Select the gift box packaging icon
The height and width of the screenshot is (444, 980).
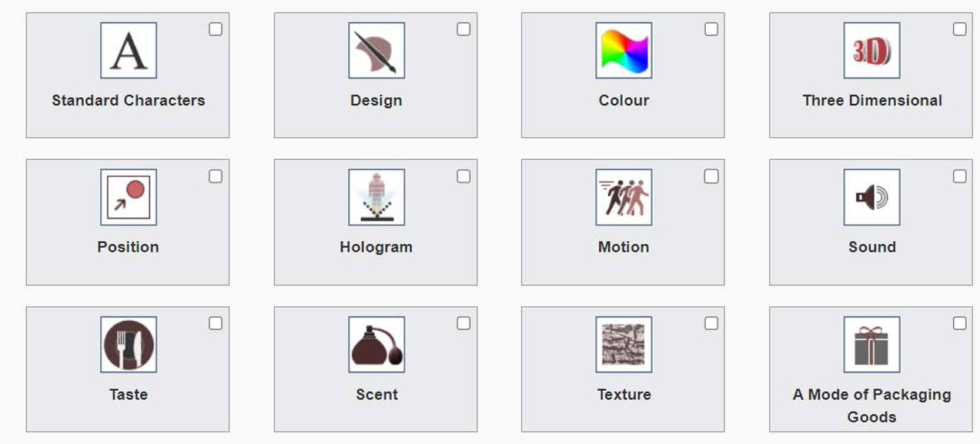871,344
